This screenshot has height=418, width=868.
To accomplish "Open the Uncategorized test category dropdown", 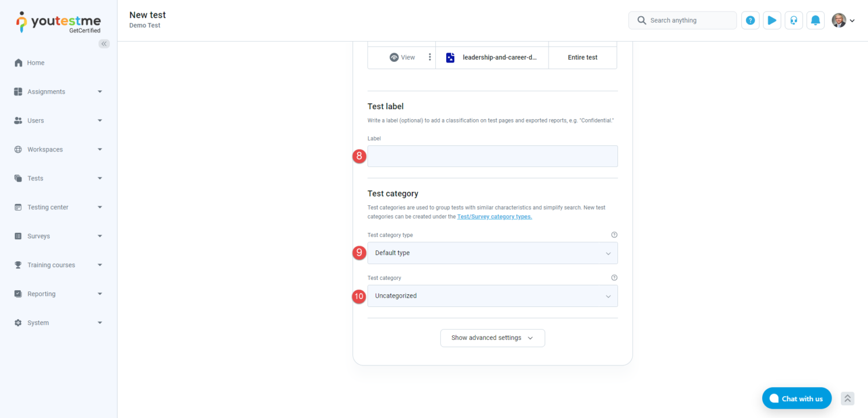I will 492,295.
